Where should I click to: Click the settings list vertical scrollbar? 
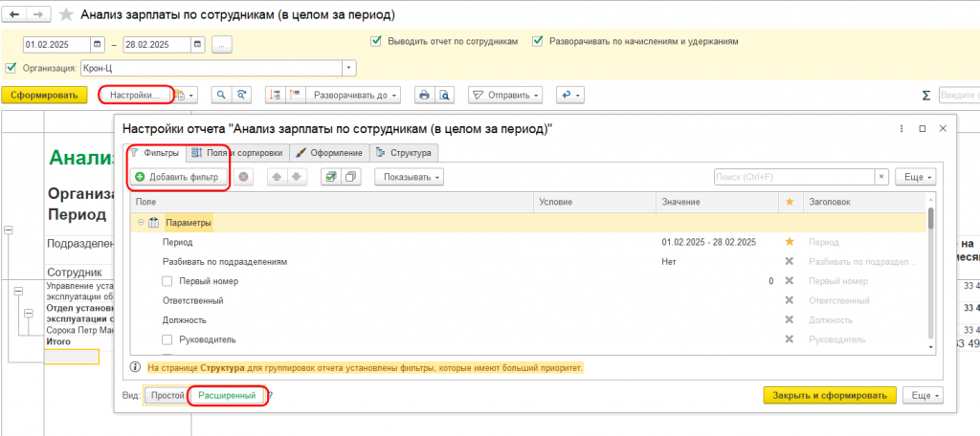930,273
